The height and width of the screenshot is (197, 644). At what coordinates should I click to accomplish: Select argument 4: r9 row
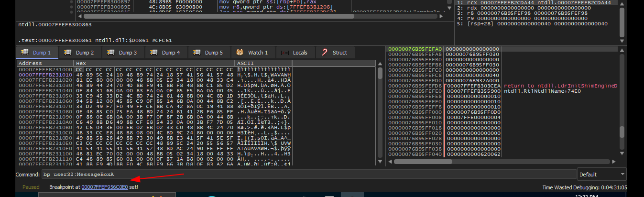pyautogui.click(x=536, y=18)
